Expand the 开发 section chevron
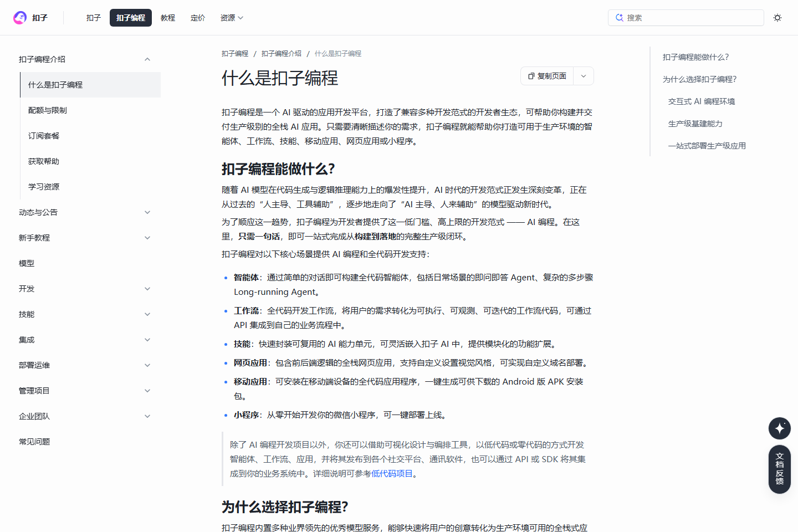 click(147, 289)
